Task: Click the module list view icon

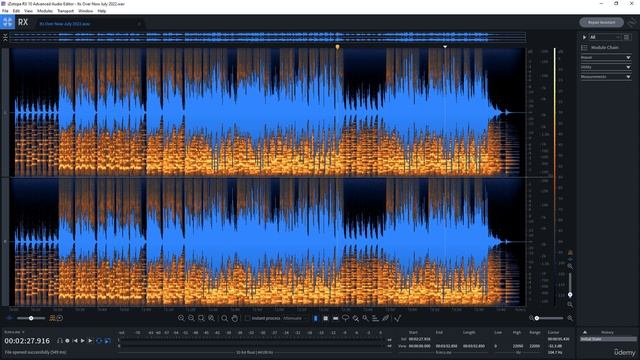Action: 627,37
